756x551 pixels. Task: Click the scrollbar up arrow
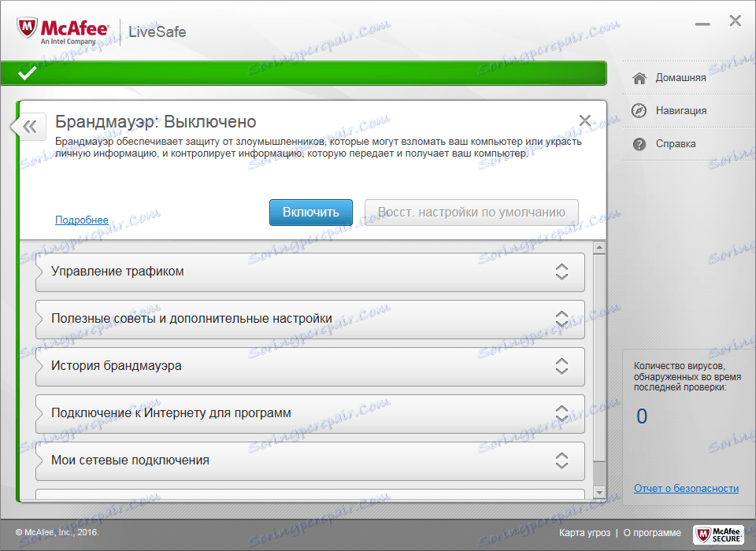tap(599, 247)
